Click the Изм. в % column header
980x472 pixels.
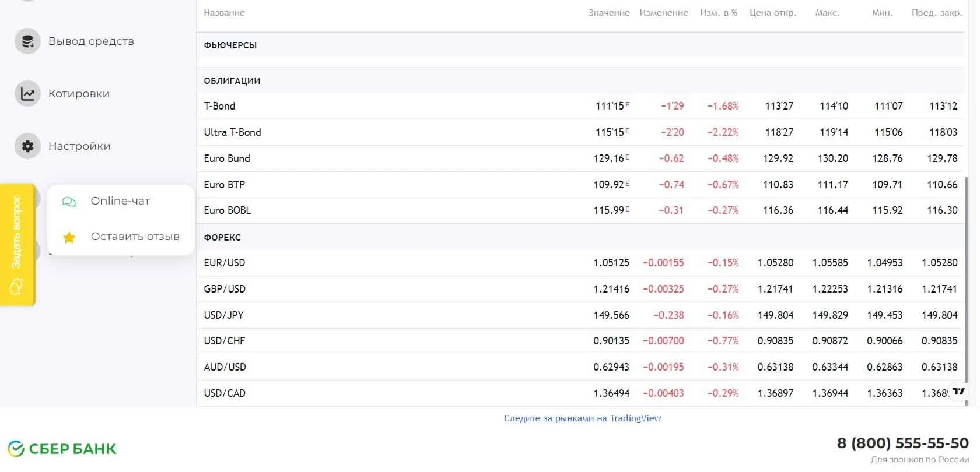point(719,13)
